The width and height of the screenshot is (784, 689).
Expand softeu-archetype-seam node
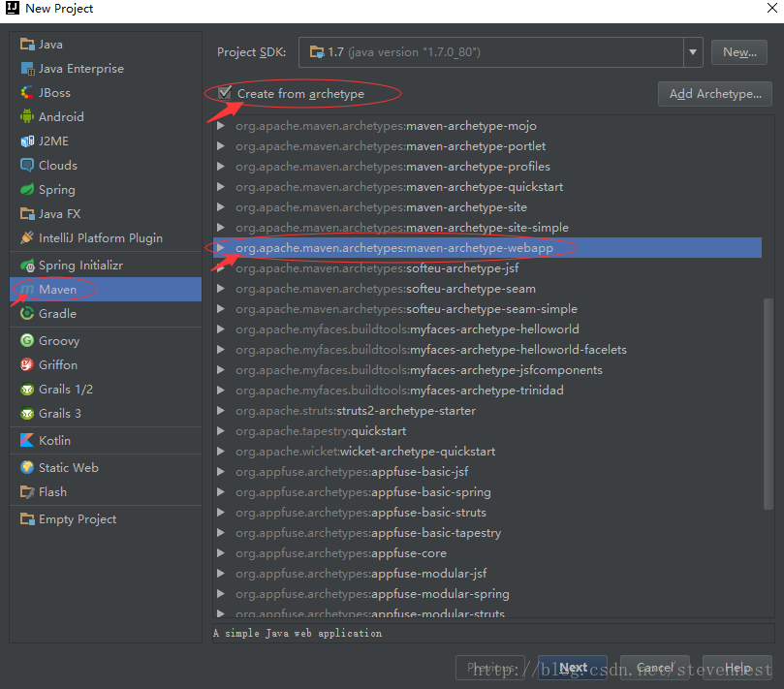[x=221, y=289]
